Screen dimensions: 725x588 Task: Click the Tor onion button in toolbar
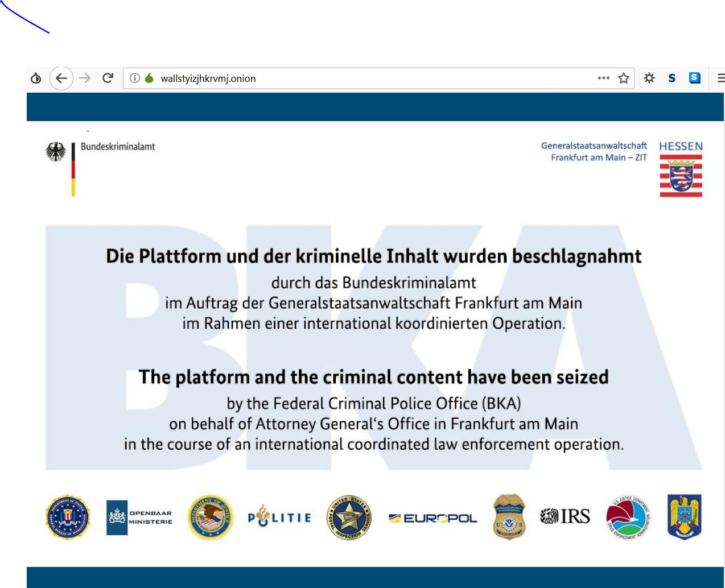(36, 78)
